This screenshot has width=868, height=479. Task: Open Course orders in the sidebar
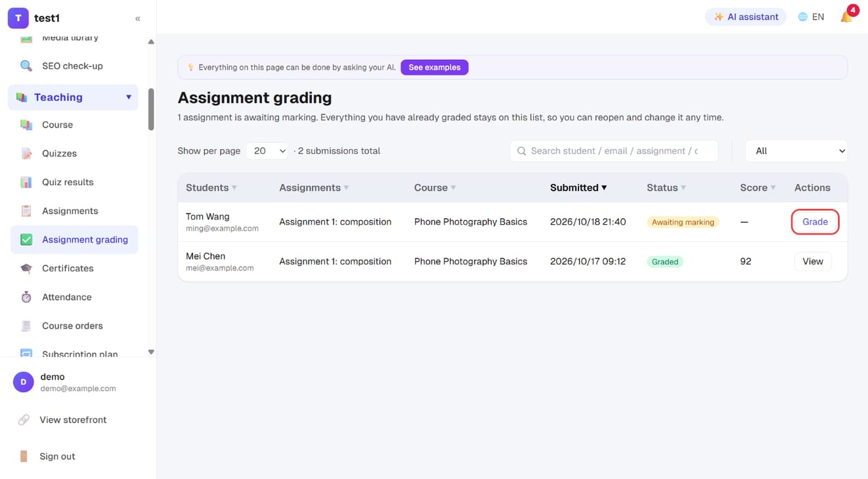pyautogui.click(x=74, y=326)
